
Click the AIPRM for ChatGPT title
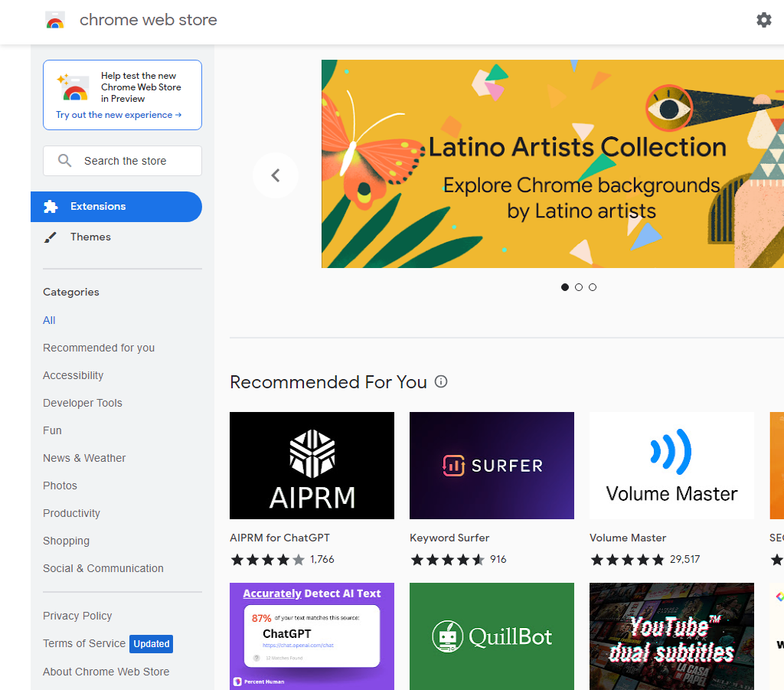tap(279, 538)
